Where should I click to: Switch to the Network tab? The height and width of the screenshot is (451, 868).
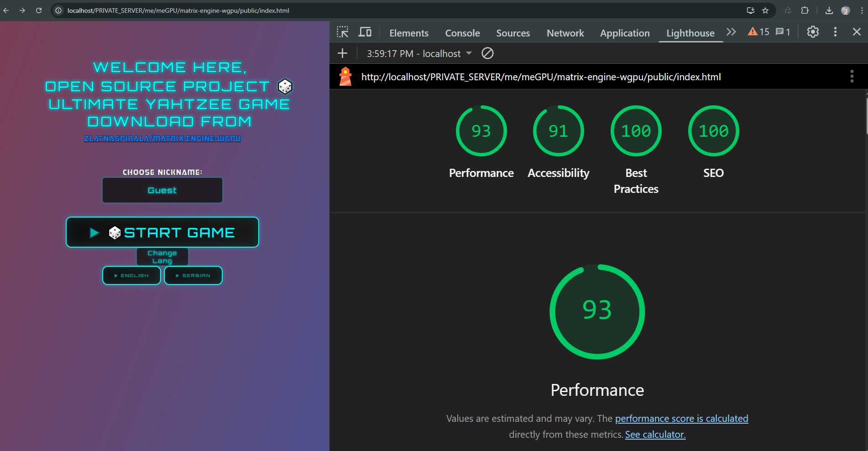pos(565,33)
